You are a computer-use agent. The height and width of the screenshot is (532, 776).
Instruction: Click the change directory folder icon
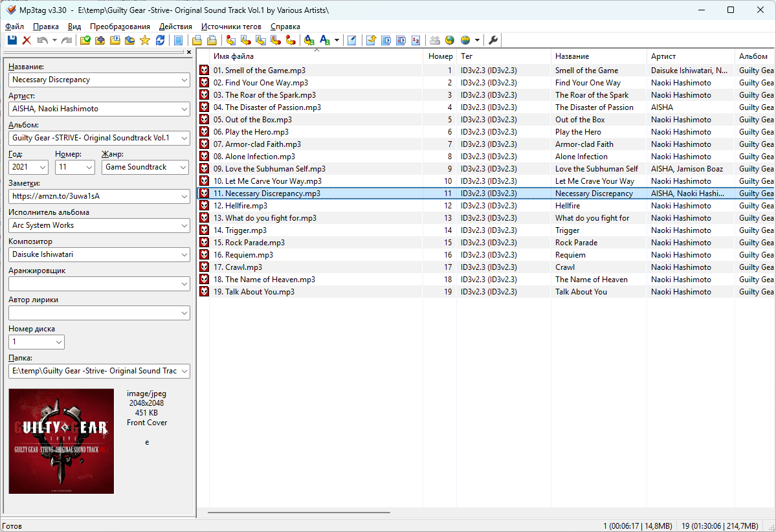point(85,41)
